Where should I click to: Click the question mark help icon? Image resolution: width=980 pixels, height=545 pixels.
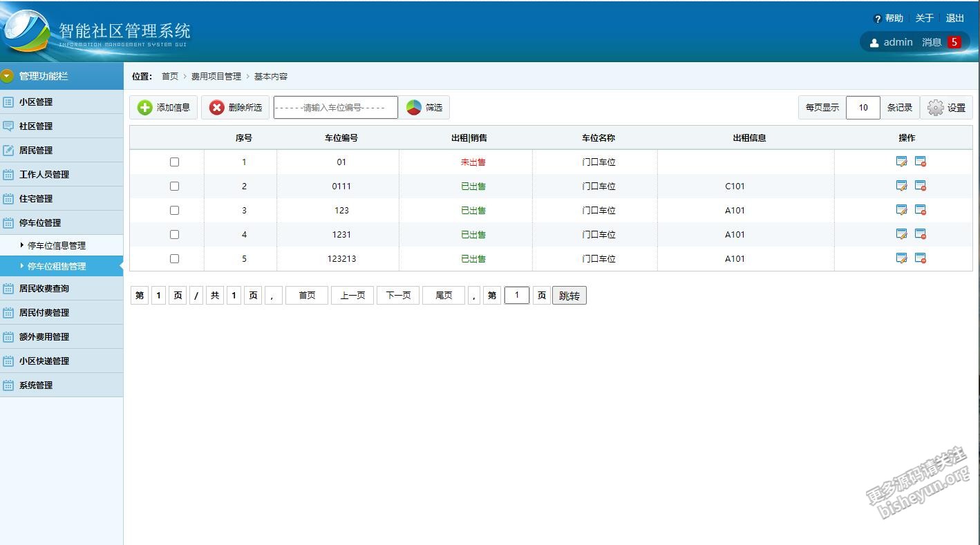[x=878, y=19]
